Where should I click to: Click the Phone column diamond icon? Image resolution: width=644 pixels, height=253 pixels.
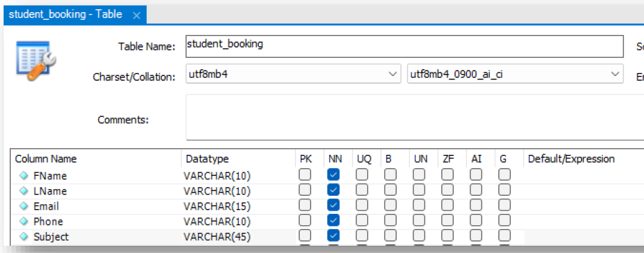[24, 221]
